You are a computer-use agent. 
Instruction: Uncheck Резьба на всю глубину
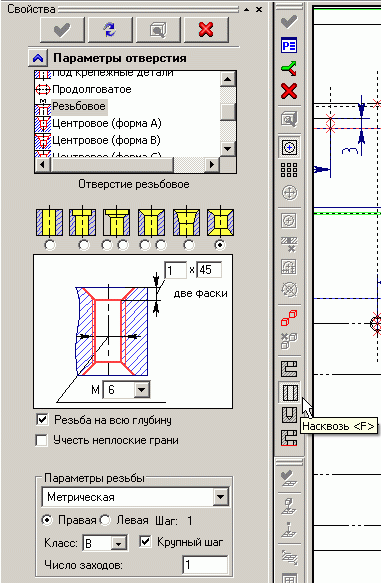(x=42, y=420)
